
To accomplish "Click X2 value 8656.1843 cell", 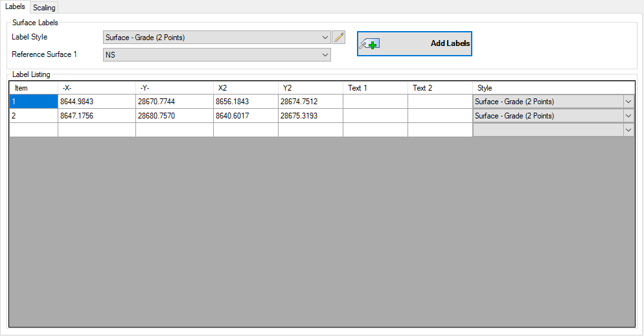I will click(246, 102).
